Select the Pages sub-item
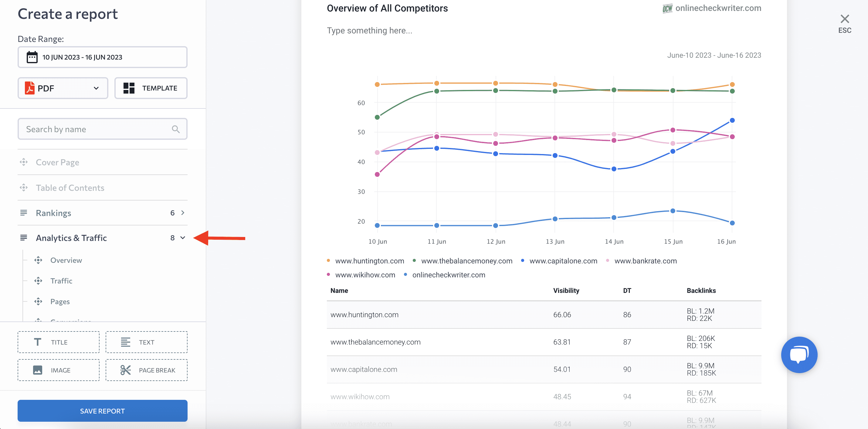 tap(60, 301)
